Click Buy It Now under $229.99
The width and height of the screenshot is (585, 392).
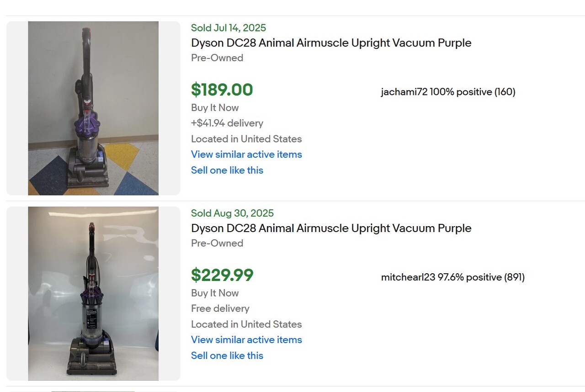[x=215, y=293]
